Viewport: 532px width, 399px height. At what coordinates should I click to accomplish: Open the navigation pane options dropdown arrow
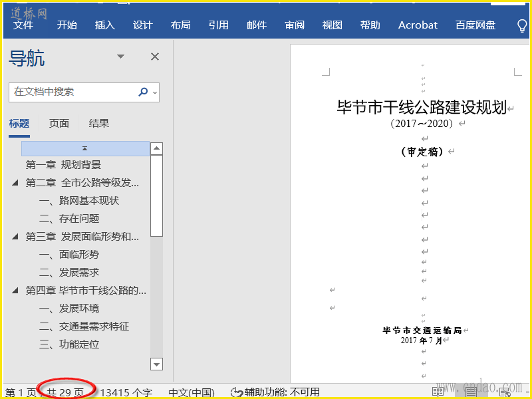[x=120, y=57]
